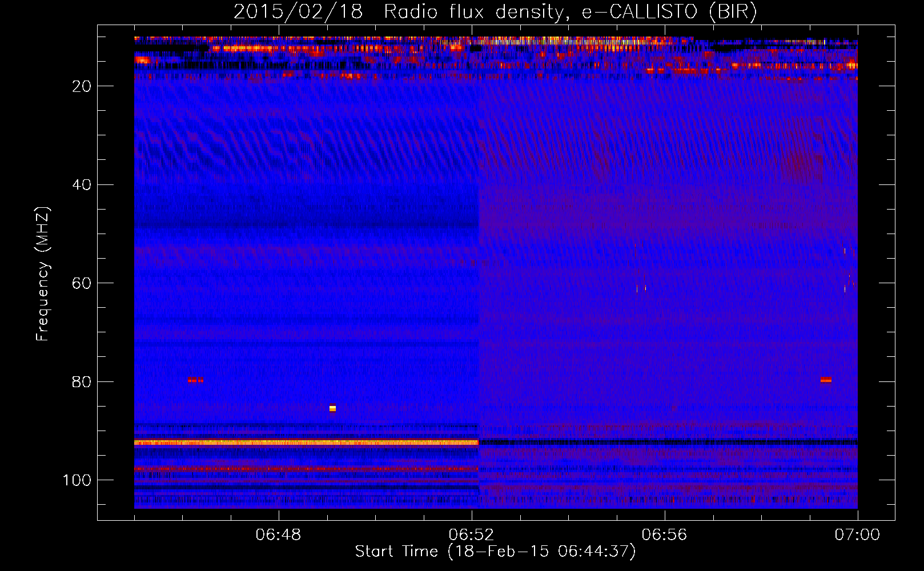Click the yellow-white spot near 85 MHz
This screenshot has width=924, height=571.
point(332,408)
